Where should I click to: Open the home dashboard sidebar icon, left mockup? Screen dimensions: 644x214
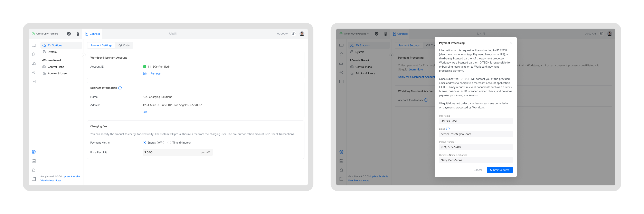pyautogui.click(x=34, y=55)
